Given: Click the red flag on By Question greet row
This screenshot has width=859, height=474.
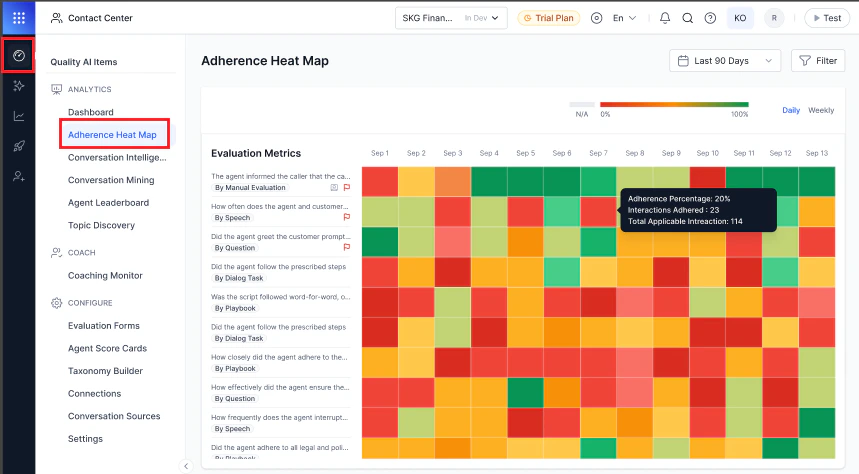Looking at the screenshot, I should (346, 247).
